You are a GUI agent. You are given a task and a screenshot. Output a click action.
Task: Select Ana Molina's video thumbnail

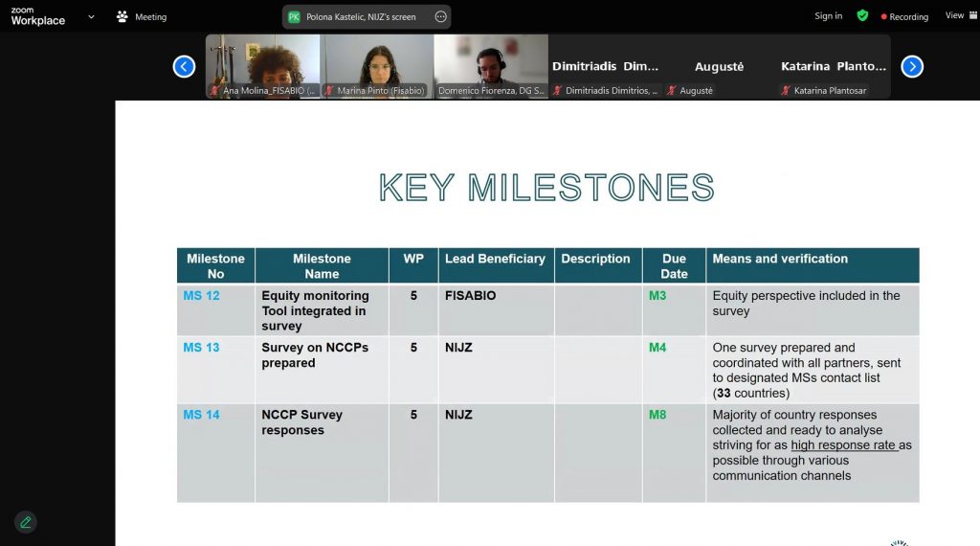pos(263,65)
